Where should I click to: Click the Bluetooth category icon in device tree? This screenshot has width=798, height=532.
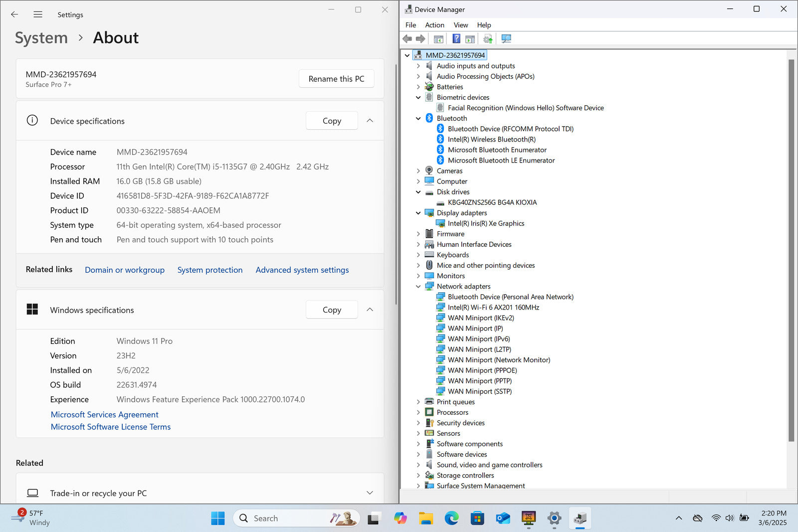(429, 118)
